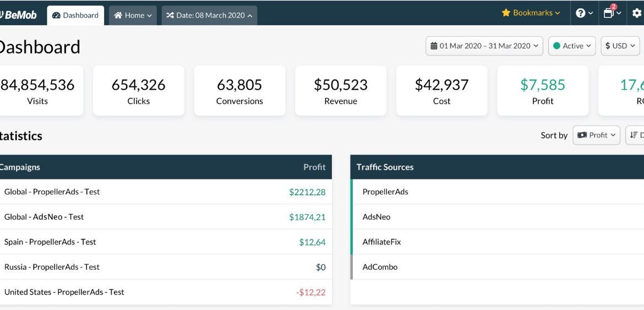Select PropellerAds traffic source row
This screenshot has height=310, width=644.
tap(497, 192)
